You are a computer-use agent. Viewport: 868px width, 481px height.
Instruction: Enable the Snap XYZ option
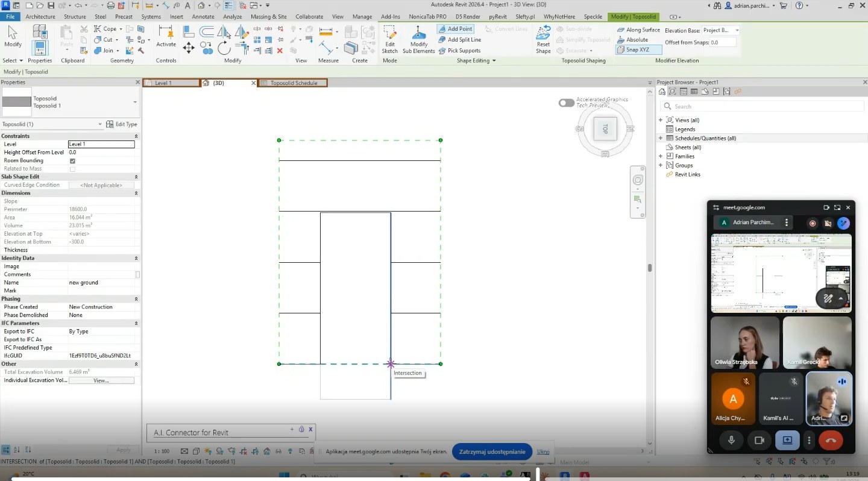coord(638,50)
